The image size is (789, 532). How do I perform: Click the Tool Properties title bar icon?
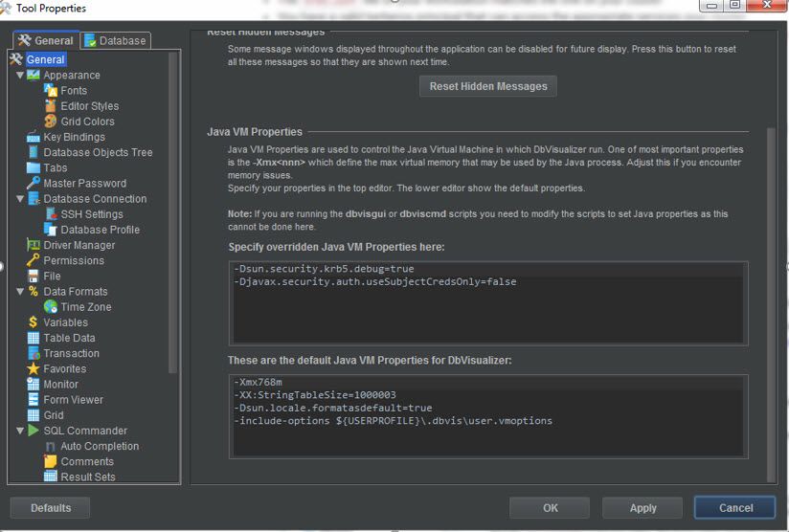tap(5, 8)
